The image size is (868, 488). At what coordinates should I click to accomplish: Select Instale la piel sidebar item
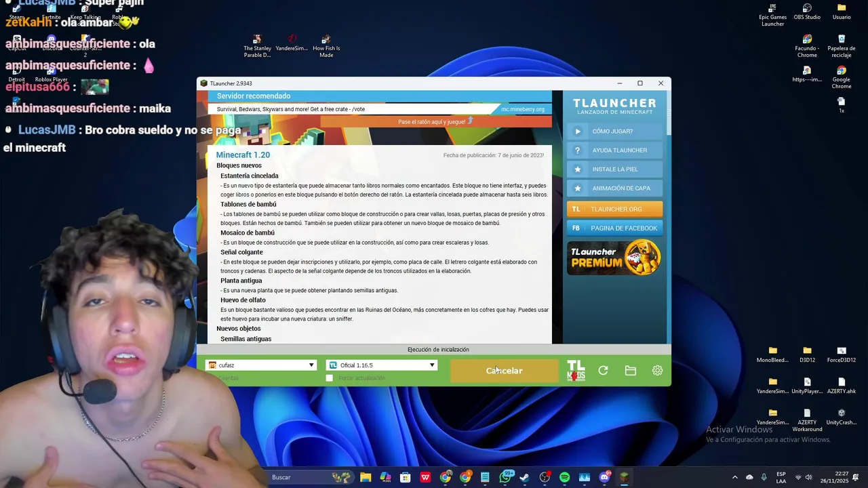click(x=614, y=169)
